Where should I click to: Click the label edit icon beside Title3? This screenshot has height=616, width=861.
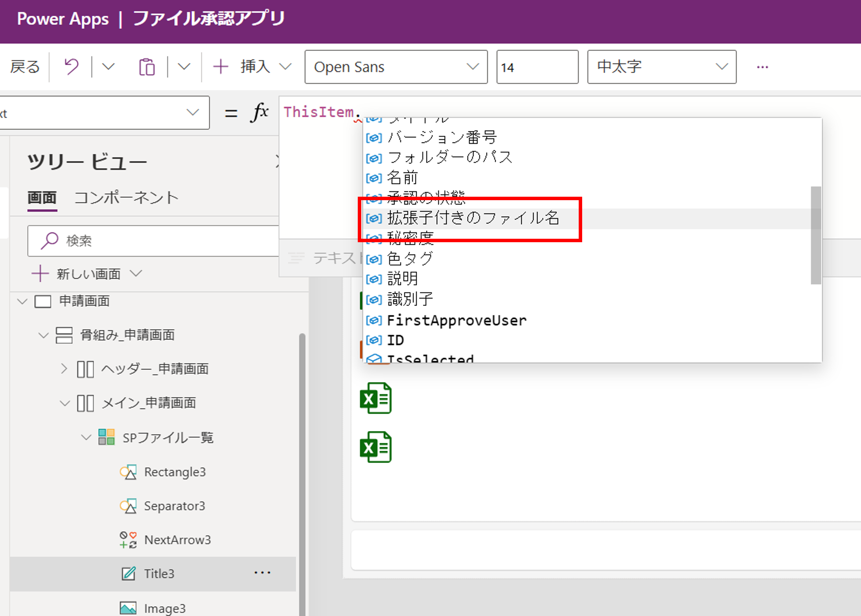pyautogui.click(x=128, y=574)
